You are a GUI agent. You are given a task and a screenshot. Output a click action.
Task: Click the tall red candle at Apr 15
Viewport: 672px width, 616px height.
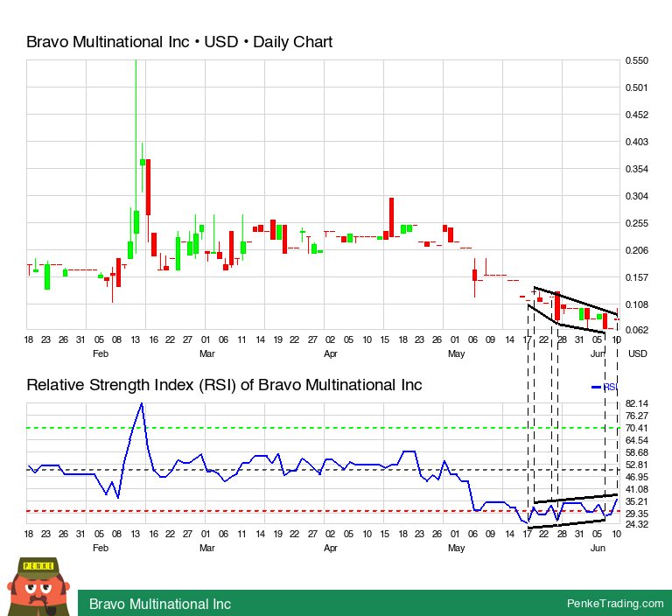391,217
